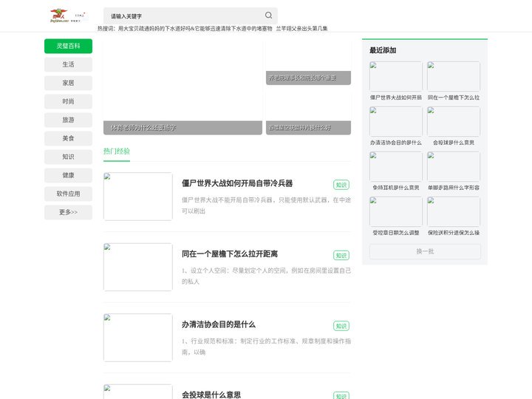Open the 旅游 category
The image size is (532, 399).
coord(68,120)
